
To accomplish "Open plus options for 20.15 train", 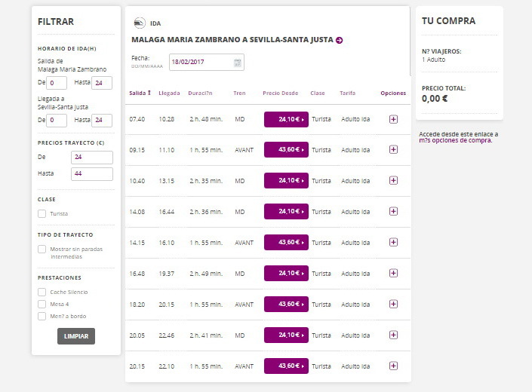I will coord(393,366).
